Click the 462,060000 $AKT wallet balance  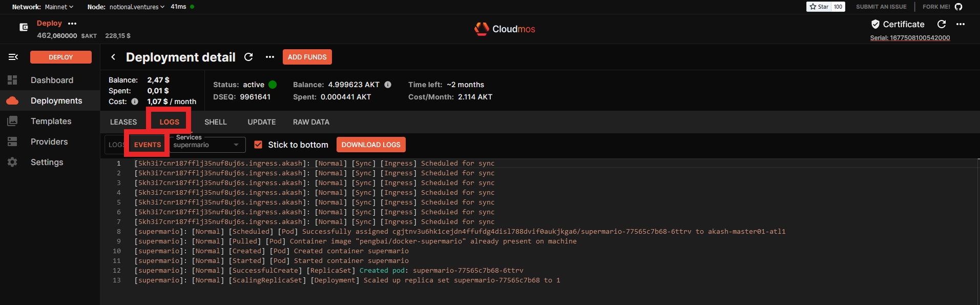click(67, 36)
